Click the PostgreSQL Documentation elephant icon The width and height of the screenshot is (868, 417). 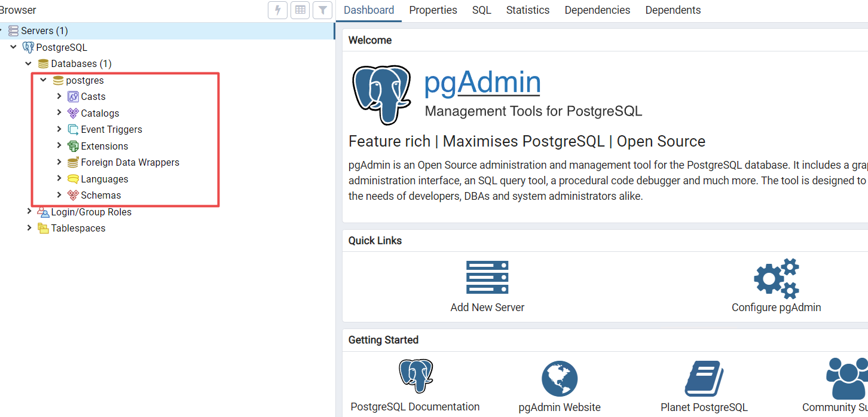point(415,376)
